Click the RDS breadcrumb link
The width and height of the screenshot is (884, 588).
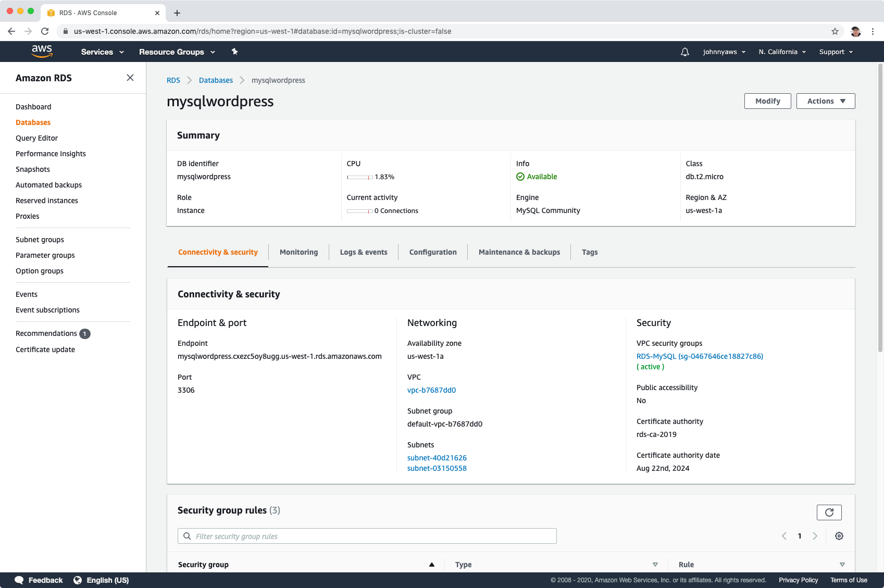173,80
